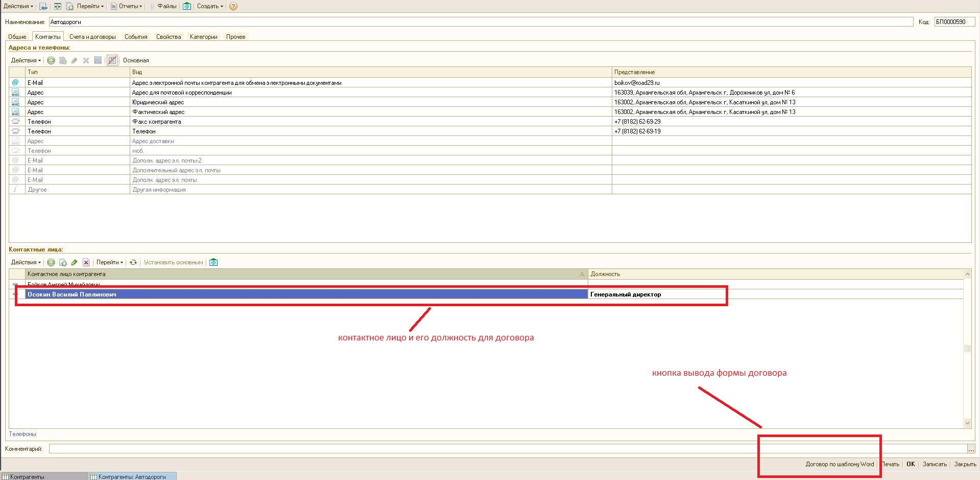Viewport: 980px width, 480px height.
Task: Click the email envelope icon in top toolbar
Action: (x=187, y=7)
